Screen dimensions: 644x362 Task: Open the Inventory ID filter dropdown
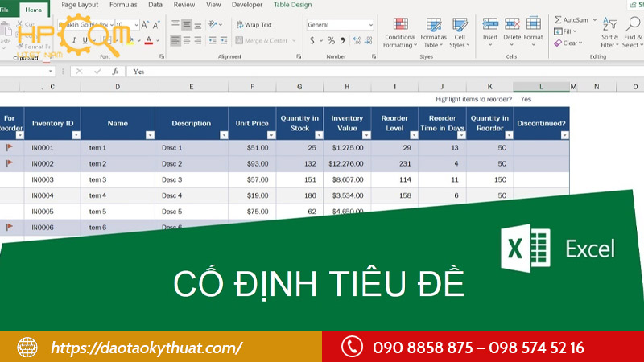point(76,135)
